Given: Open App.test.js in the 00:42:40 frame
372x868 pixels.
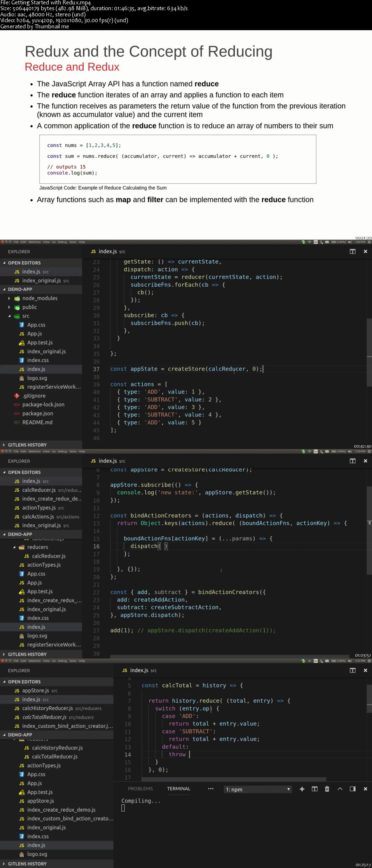Looking at the screenshot, I should [41, 343].
